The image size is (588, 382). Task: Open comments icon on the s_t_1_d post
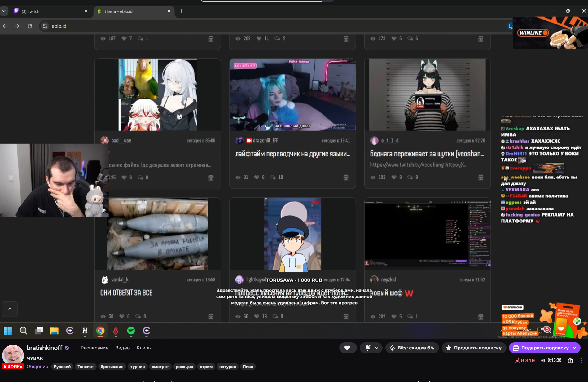410,178
